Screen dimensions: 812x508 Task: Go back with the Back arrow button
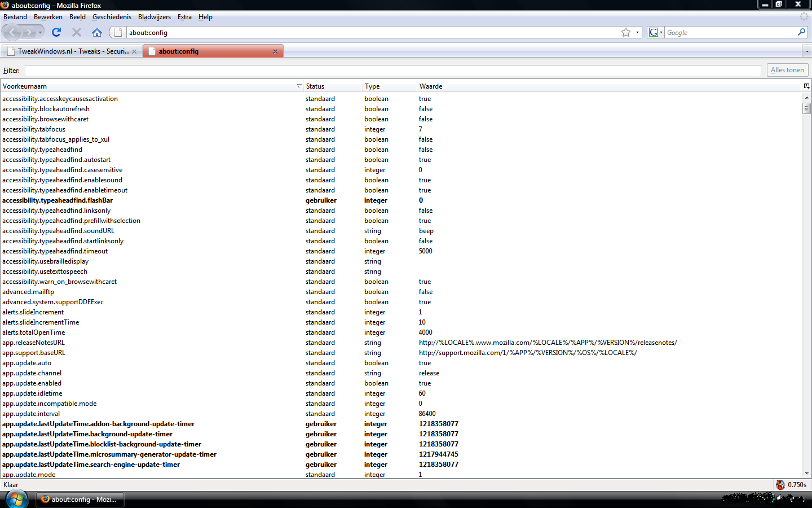(12, 32)
